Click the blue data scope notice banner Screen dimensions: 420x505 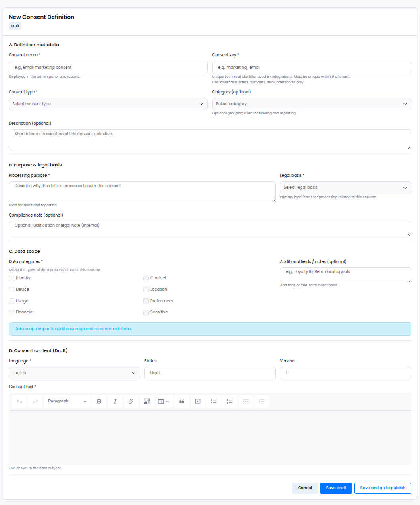[x=210, y=329]
